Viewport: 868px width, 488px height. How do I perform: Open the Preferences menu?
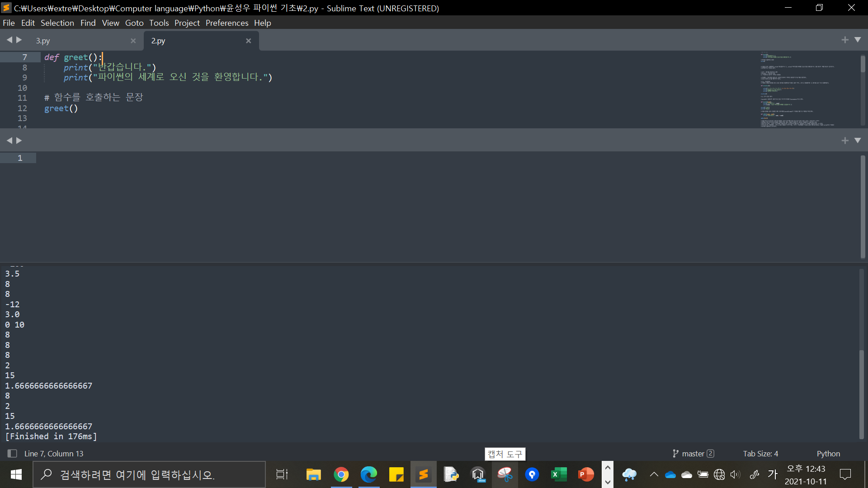pos(226,23)
